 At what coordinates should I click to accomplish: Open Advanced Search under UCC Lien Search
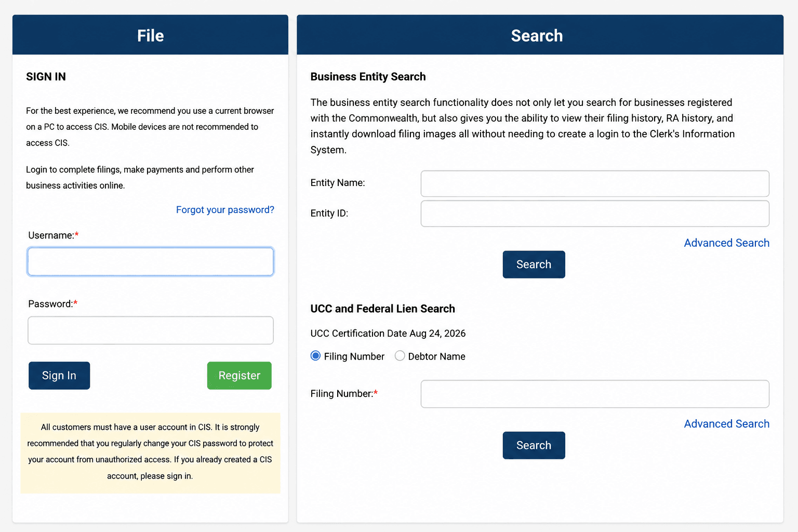click(x=726, y=423)
